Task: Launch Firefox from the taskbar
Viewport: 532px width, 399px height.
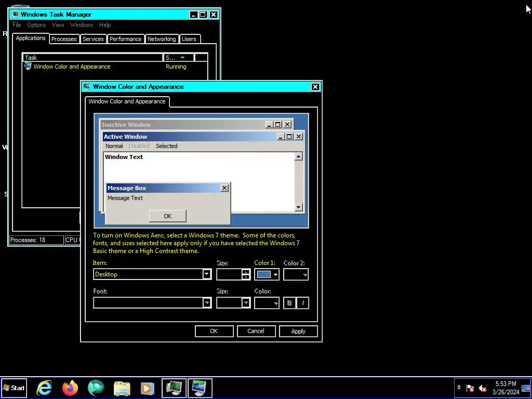Action: (x=70, y=388)
